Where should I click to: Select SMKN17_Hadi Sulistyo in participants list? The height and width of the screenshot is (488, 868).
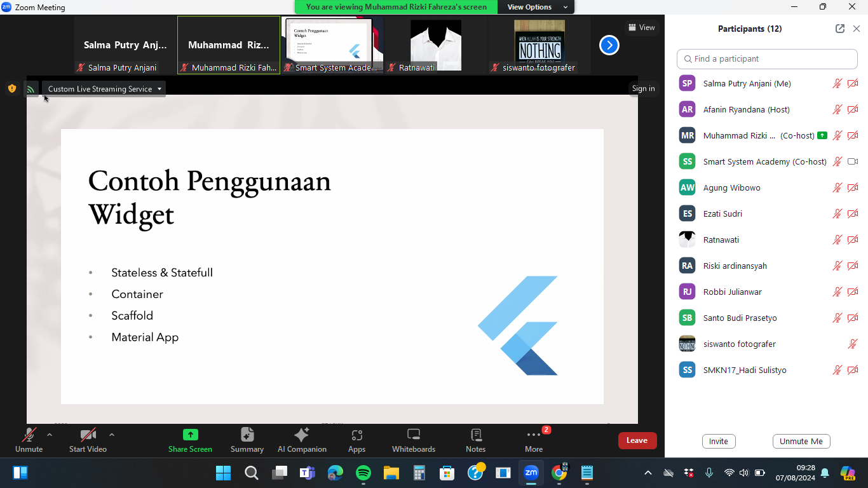click(767, 370)
